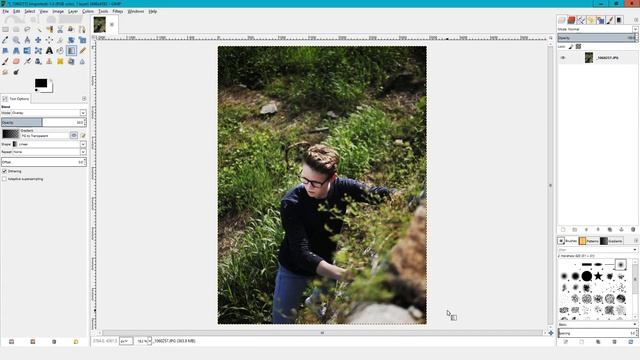Select the Dodge/Burn tool

tap(16, 72)
